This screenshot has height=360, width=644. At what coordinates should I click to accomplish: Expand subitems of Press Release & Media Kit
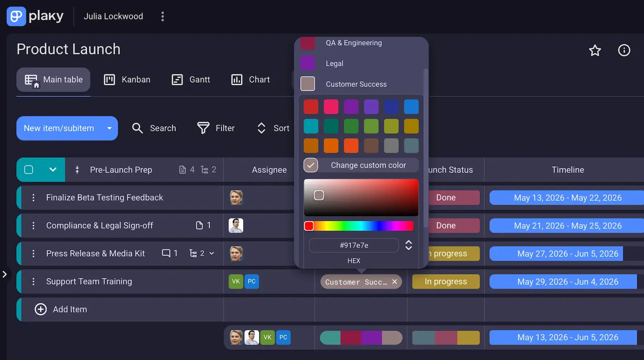click(x=211, y=253)
